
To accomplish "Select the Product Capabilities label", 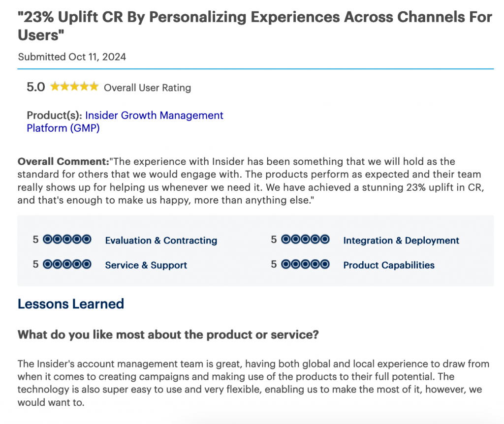I will point(389,265).
